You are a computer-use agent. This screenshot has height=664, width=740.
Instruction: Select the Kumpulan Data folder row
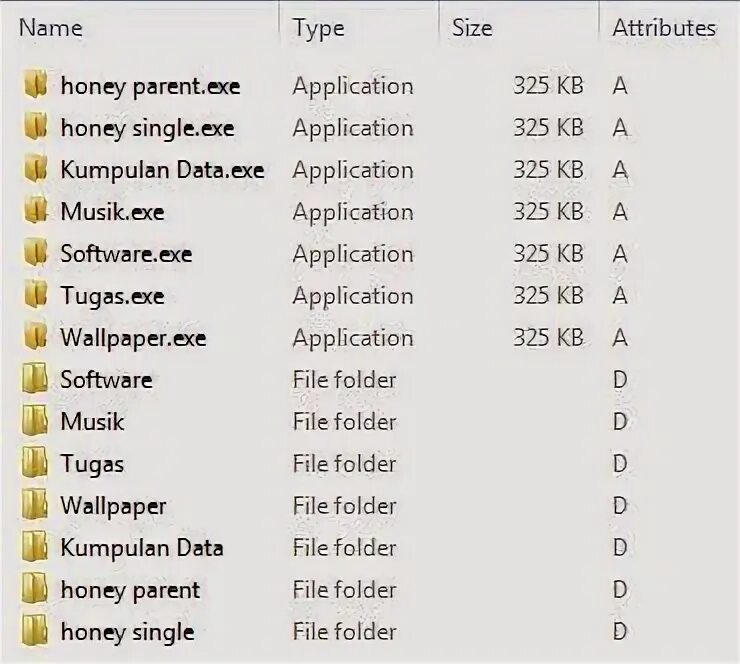coord(370,547)
